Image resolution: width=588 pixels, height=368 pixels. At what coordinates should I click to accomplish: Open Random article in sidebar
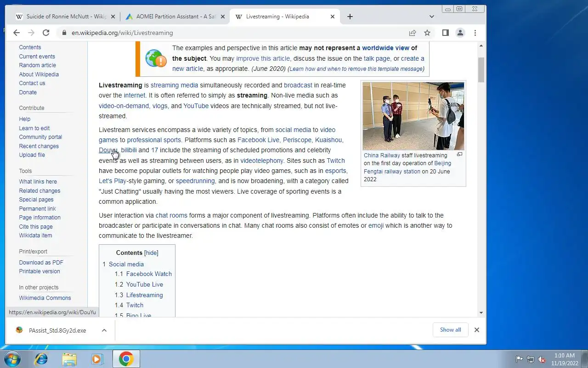(x=37, y=65)
